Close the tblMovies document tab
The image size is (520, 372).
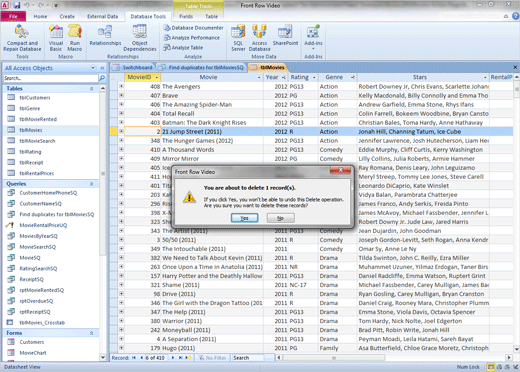(515, 67)
